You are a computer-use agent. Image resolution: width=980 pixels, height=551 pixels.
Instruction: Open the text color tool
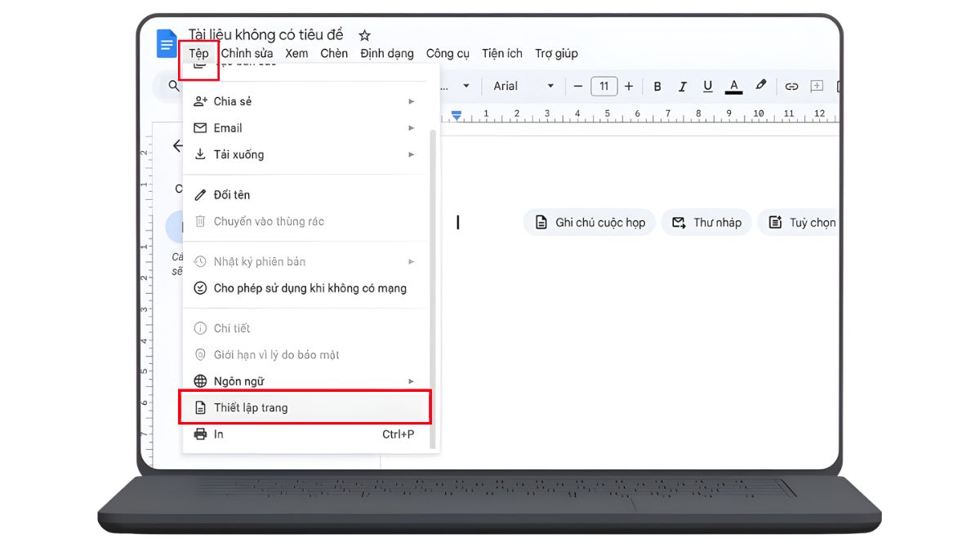tap(733, 86)
